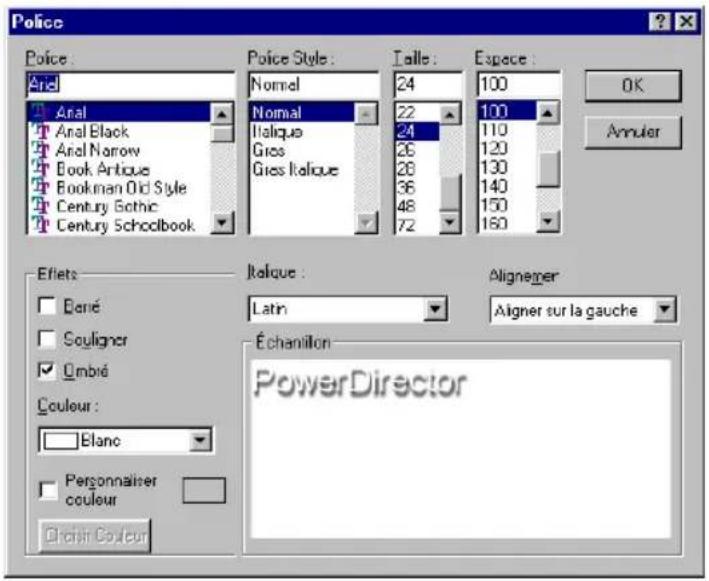Enable the Barré strikethrough checkbox
Screen dimensions: 709x581
point(47,306)
